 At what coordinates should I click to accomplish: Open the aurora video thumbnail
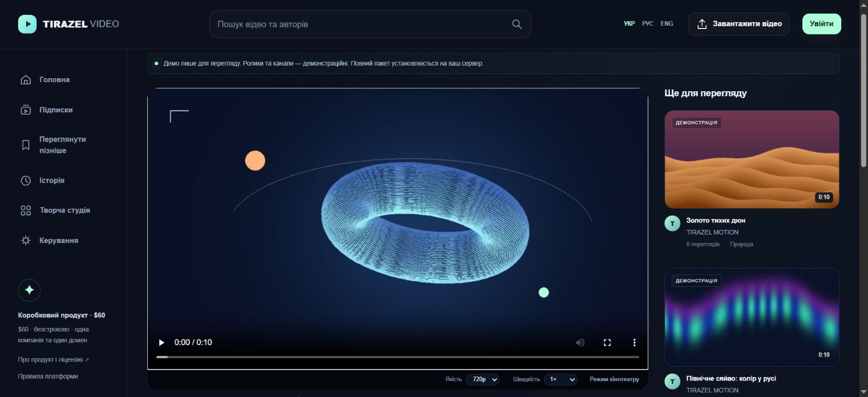(x=752, y=317)
